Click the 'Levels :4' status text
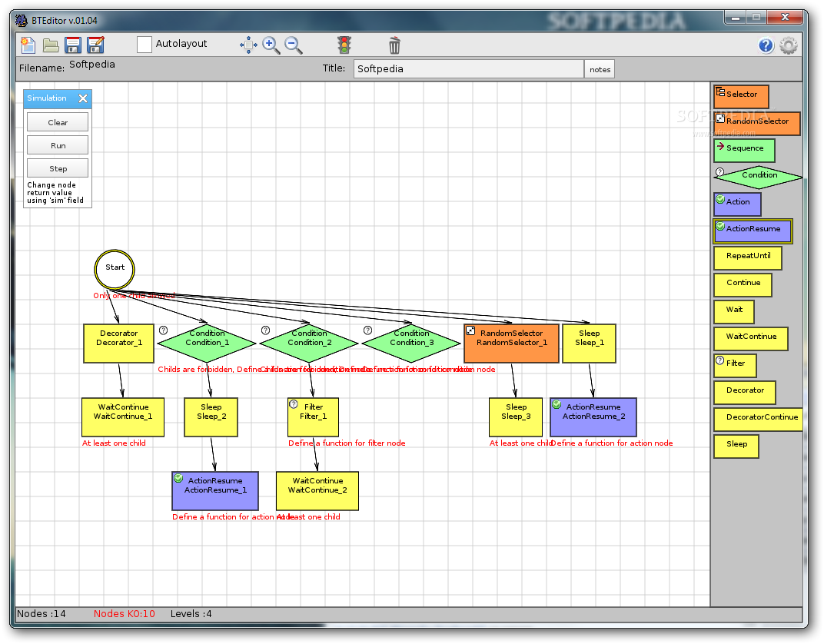The height and width of the screenshot is (644, 824). point(191,613)
